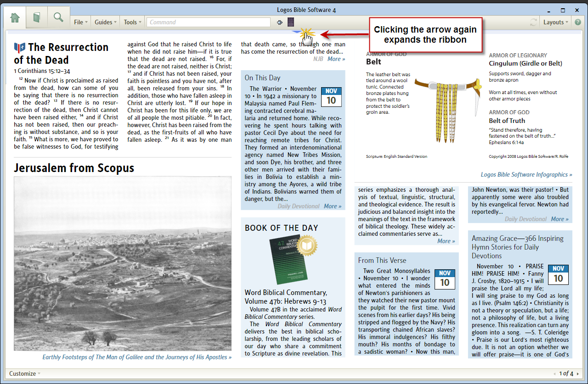Screen dimensions: 588x384
Task: Click the 1 Corinthians 15:12–34 reference
Action: (42, 71)
